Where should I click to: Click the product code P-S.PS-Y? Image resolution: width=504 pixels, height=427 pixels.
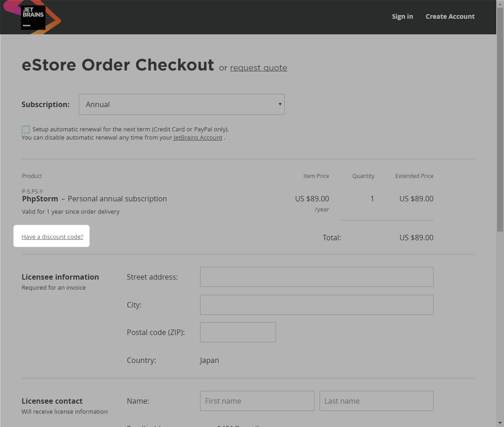coord(32,191)
